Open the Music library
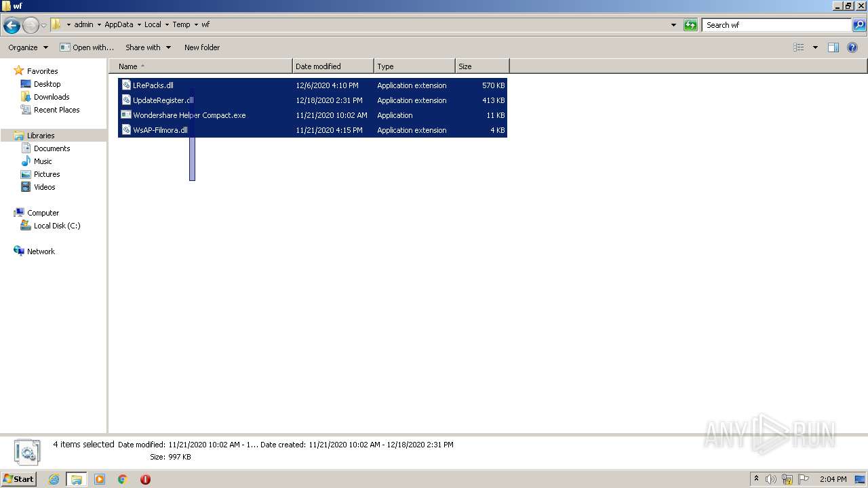The height and width of the screenshot is (488, 868). 43,161
